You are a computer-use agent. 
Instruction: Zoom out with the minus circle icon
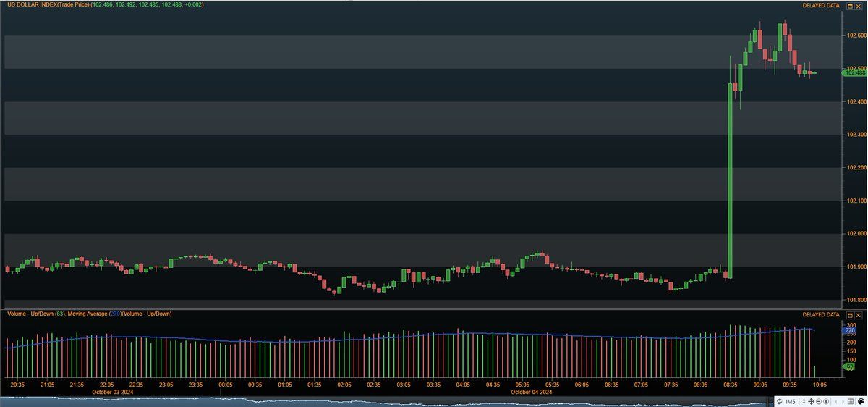(x=819, y=402)
